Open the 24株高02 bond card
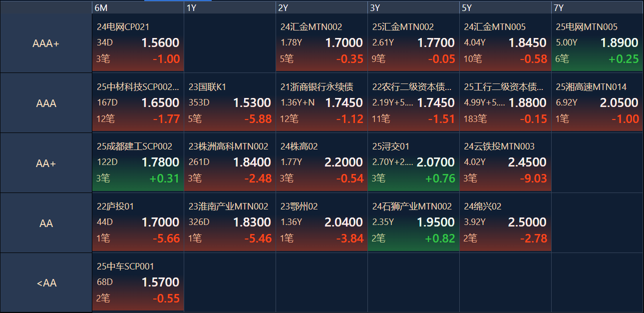The width and height of the screenshot is (644, 313). [x=322, y=162]
